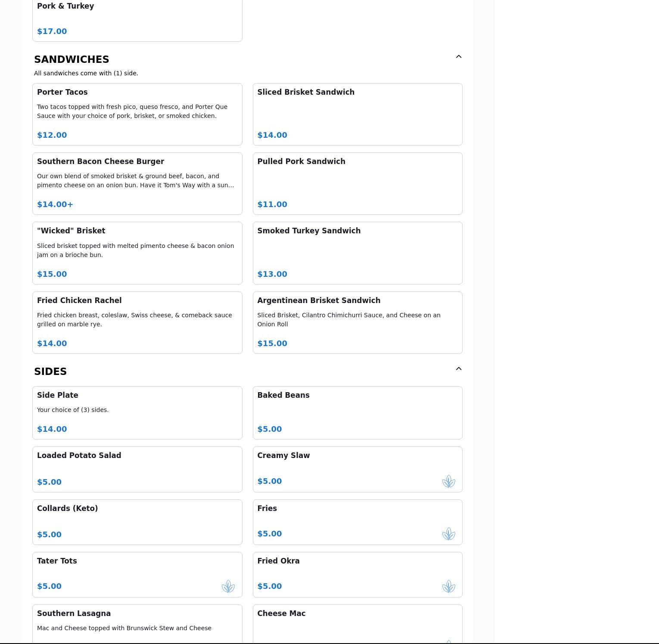Select the Argentinean Brisket Sandwich

point(357,322)
